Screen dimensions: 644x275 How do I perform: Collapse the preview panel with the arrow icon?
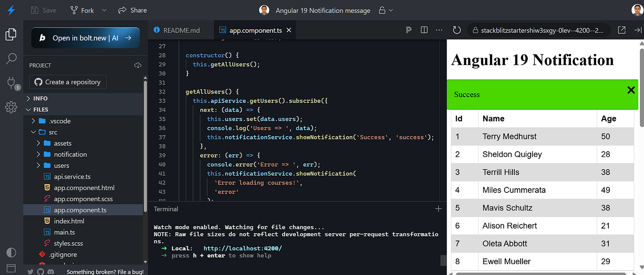637,29
